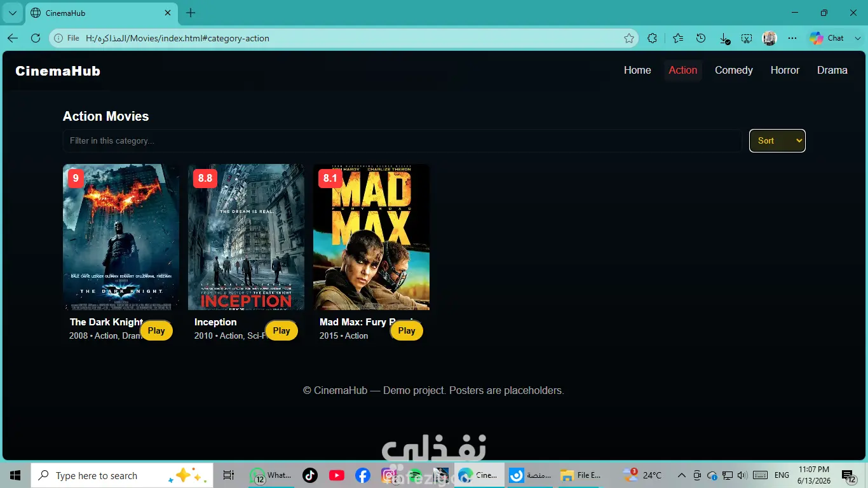Screen dimensions: 868x488
Task: Click the '2015 • Action' text
Action: 344,335
